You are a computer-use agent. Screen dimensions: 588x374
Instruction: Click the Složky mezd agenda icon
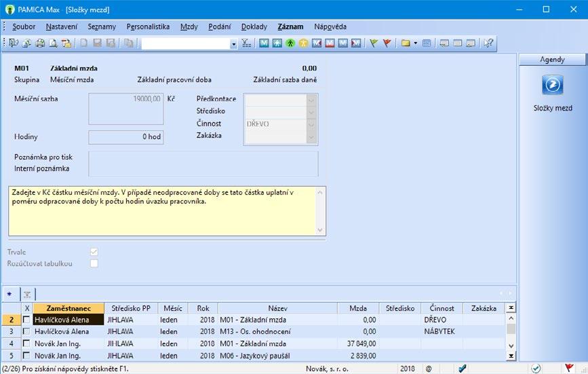[552, 85]
